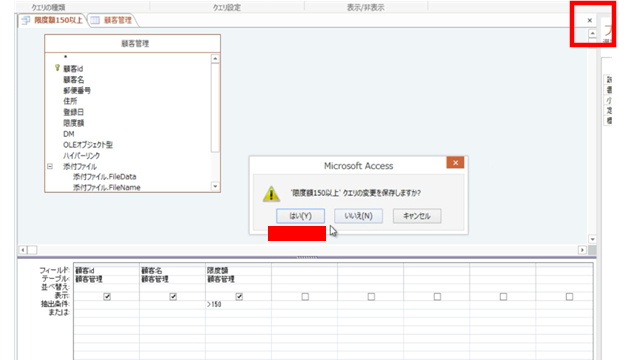The image size is (640, 360).
Task: Click the field list scroll down arrow
Action: click(215, 187)
